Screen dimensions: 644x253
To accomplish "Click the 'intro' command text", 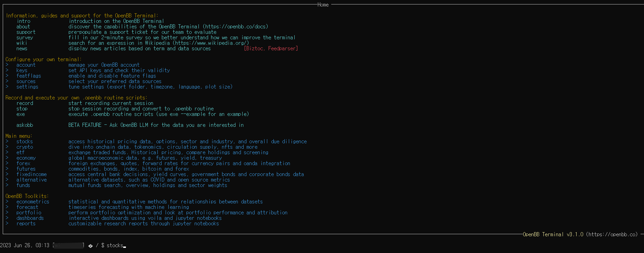I will pos(24,21).
